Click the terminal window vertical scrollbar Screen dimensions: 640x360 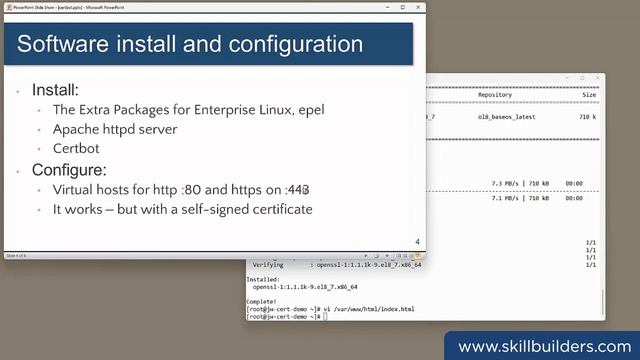coord(602,302)
